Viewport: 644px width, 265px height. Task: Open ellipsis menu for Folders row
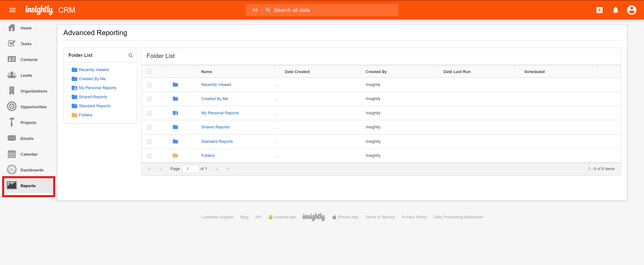277,156
